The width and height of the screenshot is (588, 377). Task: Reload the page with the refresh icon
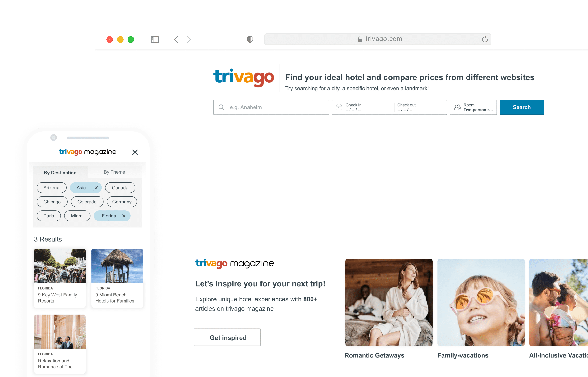pyautogui.click(x=485, y=39)
